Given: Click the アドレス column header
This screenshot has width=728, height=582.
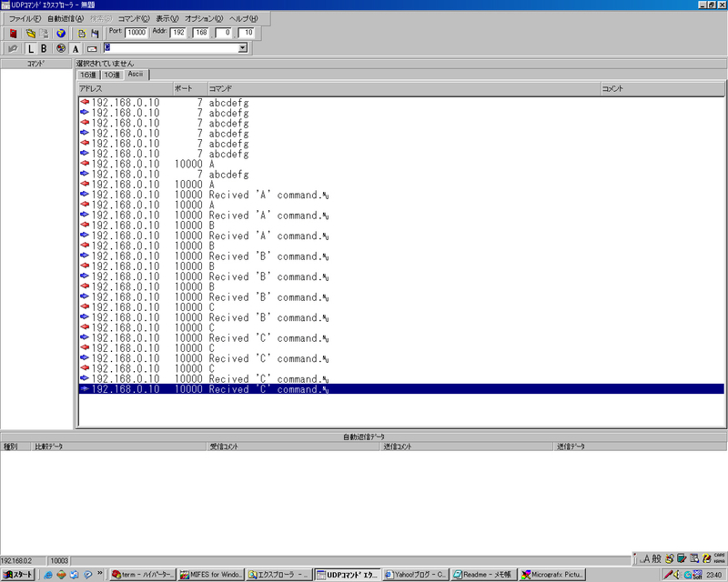Looking at the screenshot, I should [x=126, y=88].
